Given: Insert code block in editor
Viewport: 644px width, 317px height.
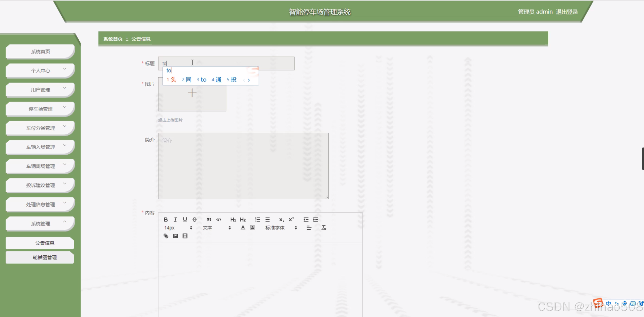Looking at the screenshot, I should 219,219.
